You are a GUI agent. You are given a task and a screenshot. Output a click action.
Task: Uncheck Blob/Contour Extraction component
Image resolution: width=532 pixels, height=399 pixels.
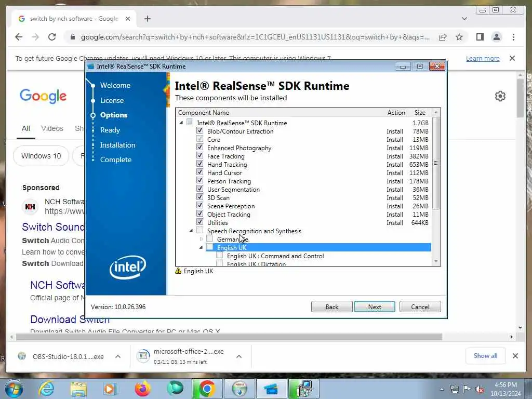pyautogui.click(x=200, y=130)
